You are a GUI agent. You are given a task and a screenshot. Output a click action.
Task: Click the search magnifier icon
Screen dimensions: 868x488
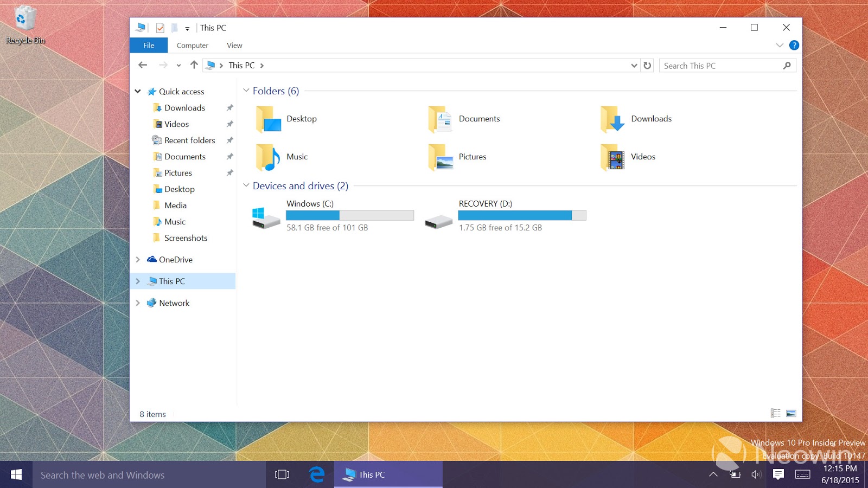(x=787, y=66)
